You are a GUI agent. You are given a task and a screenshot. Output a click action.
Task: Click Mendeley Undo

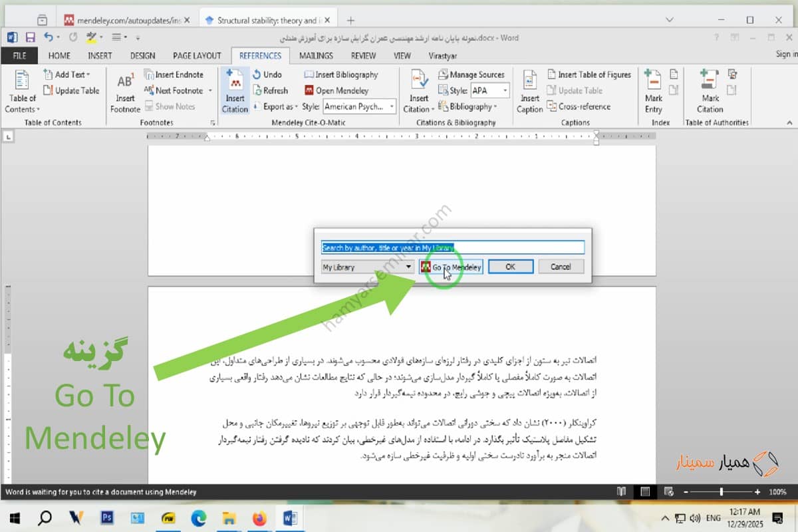267,74
